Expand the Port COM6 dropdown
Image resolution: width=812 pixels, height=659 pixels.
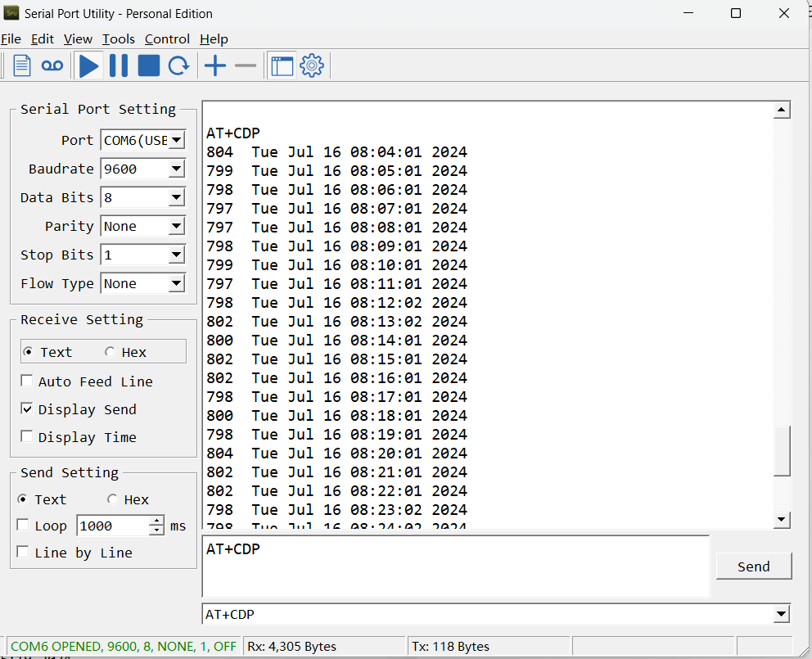coord(177,140)
